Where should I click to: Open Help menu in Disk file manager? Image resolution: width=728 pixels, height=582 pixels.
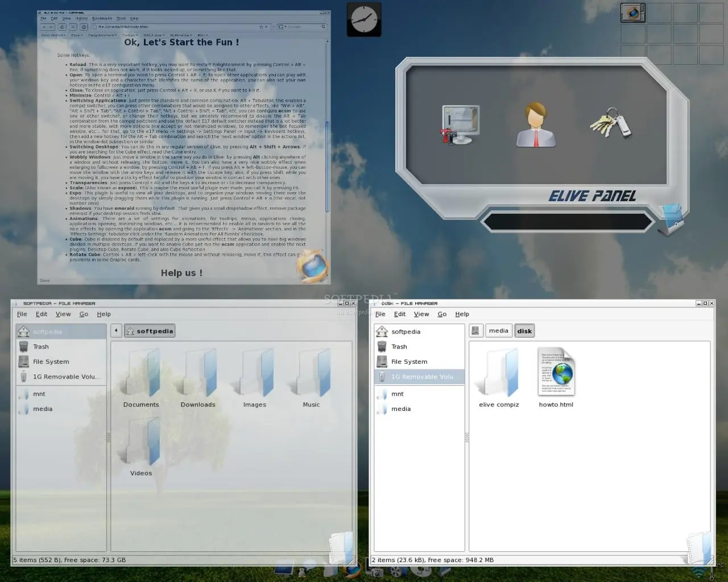[462, 314]
